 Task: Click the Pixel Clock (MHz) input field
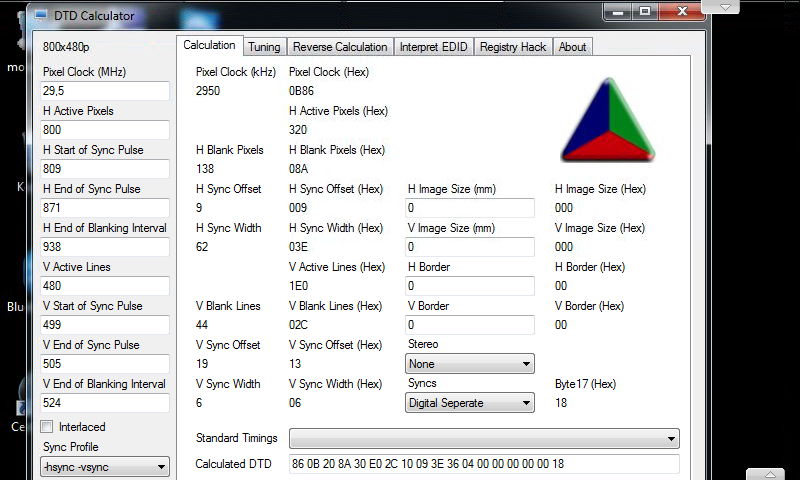[x=104, y=91]
